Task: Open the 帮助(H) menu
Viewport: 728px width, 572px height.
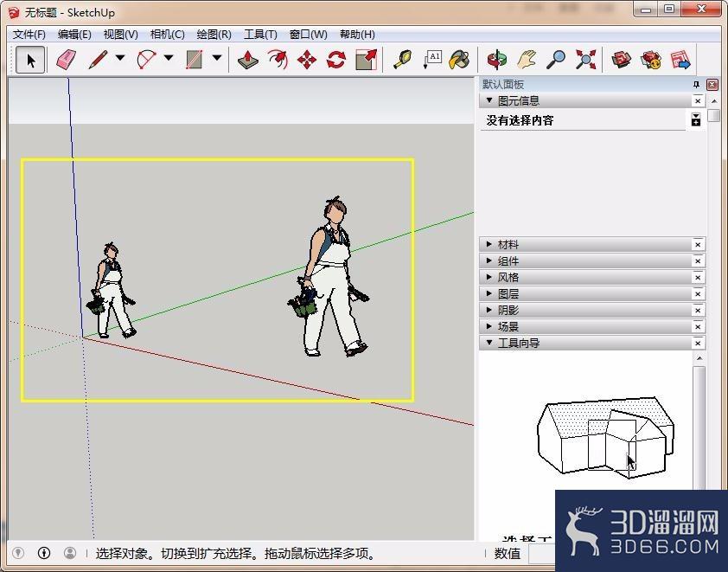Action: (x=357, y=35)
